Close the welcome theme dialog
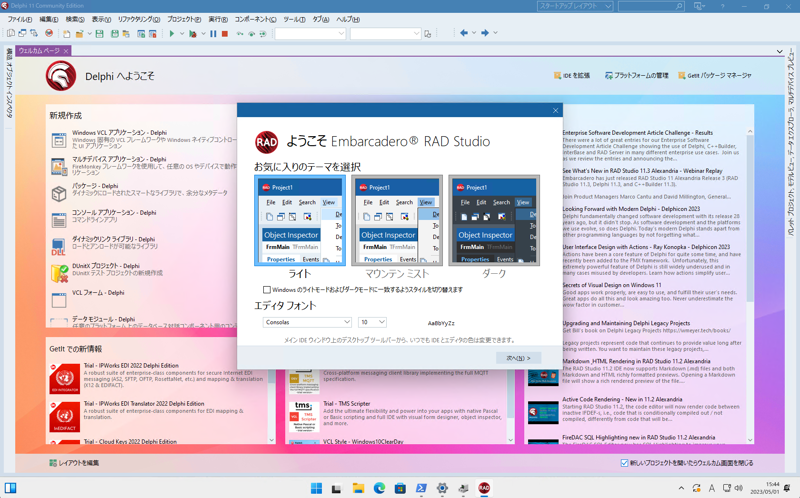The height and width of the screenshot is (498, 800). click(555, 110)
